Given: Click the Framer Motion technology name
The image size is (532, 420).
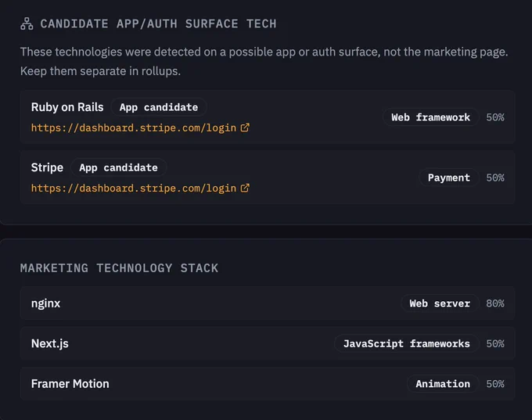Looking at the screenshot, I should 70,384.
